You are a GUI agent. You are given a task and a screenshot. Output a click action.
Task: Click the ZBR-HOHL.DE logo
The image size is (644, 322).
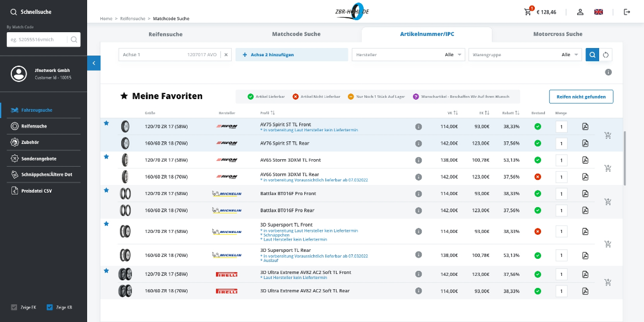click(x=352, y=11)
